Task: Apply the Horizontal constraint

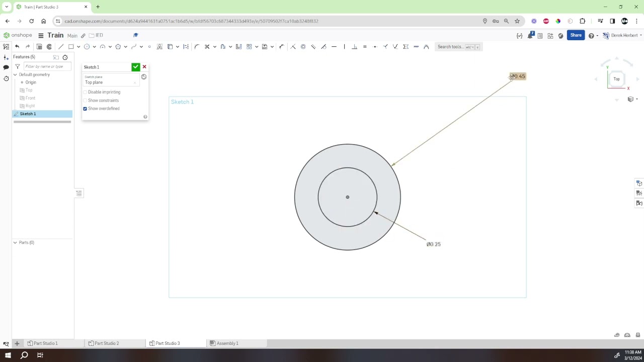Action: click(334, 47)
